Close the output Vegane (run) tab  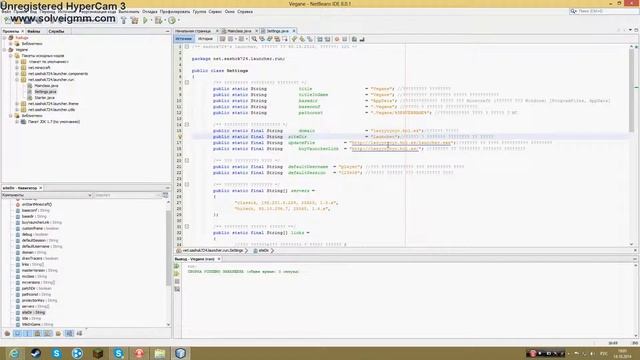(219, 259)
